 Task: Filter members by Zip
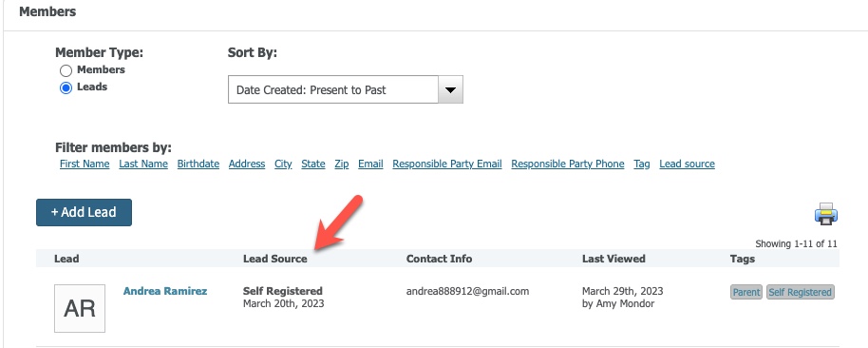[342, 164]
